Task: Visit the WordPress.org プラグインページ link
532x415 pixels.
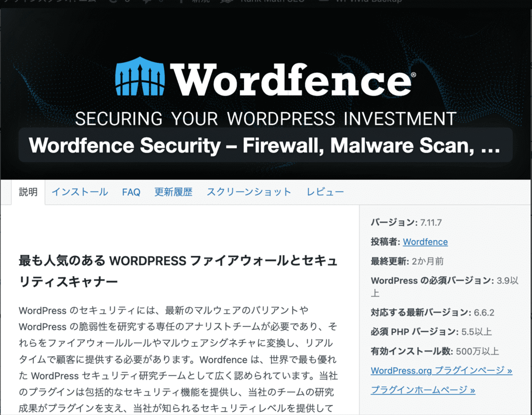Action: pos(441,370)
